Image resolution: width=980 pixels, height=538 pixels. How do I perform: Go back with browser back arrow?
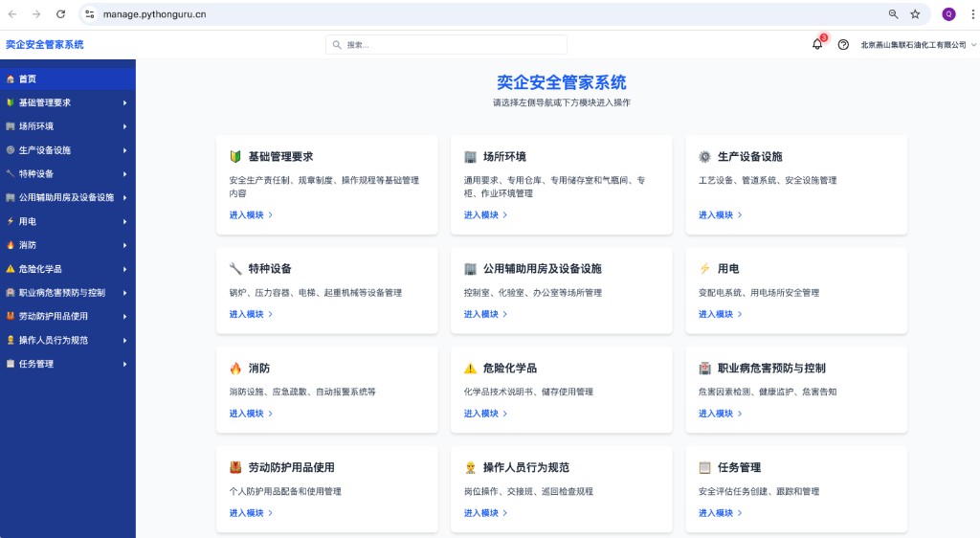[x=12, y=13]
